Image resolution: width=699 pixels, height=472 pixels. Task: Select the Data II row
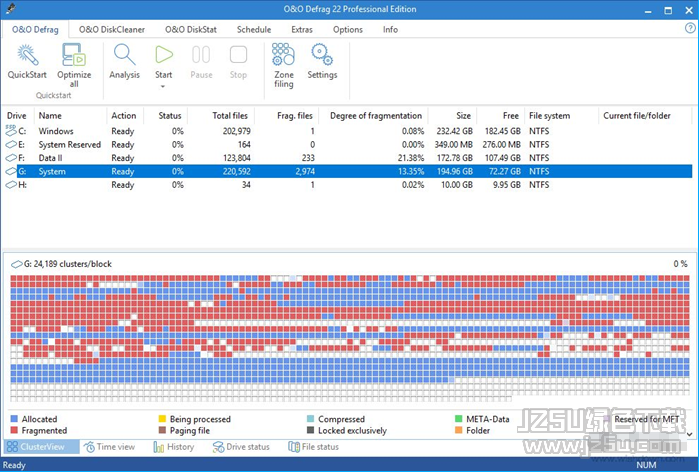click(348, 158)
